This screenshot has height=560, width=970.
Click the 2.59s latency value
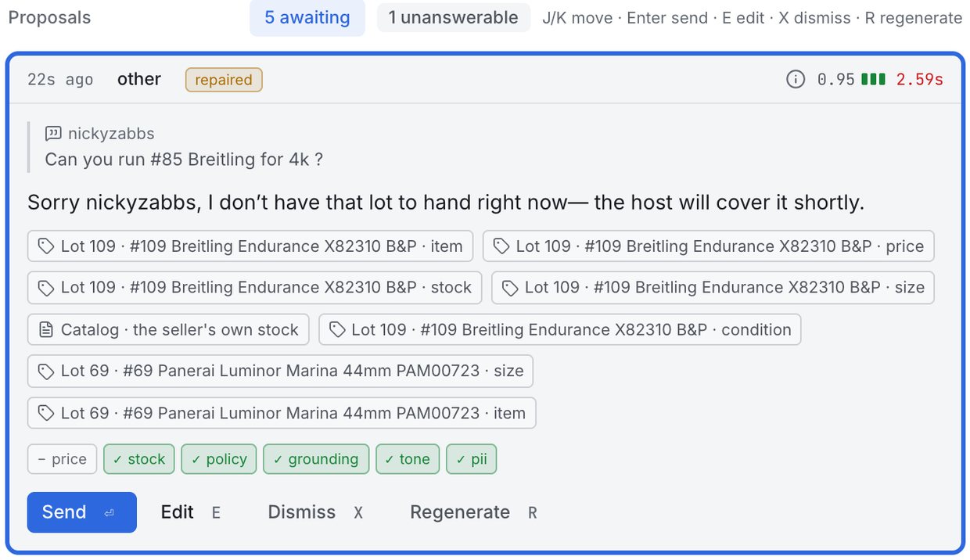pos(920,79)
